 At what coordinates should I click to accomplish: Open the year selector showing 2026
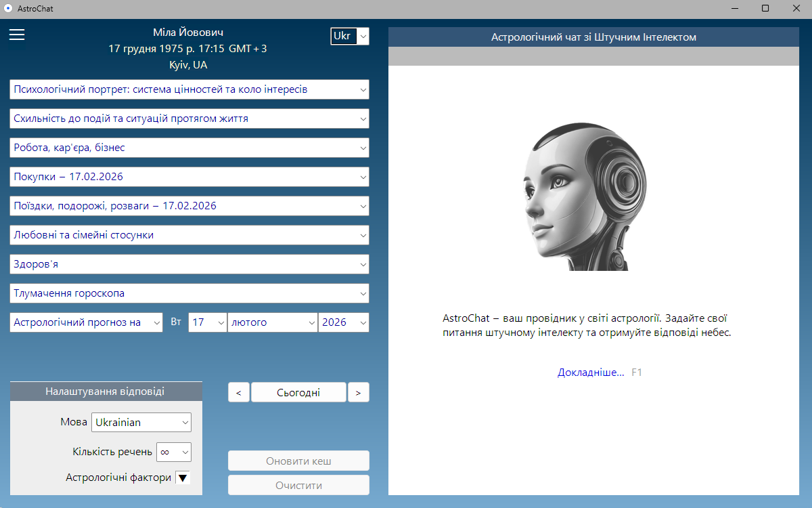click(344, 322)
